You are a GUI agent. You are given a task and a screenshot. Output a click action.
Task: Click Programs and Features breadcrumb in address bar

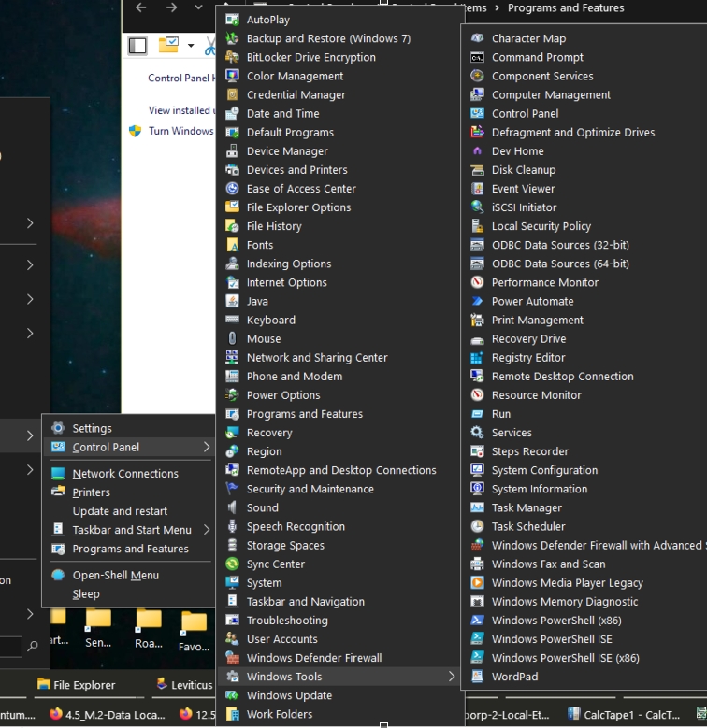point(566,7)
